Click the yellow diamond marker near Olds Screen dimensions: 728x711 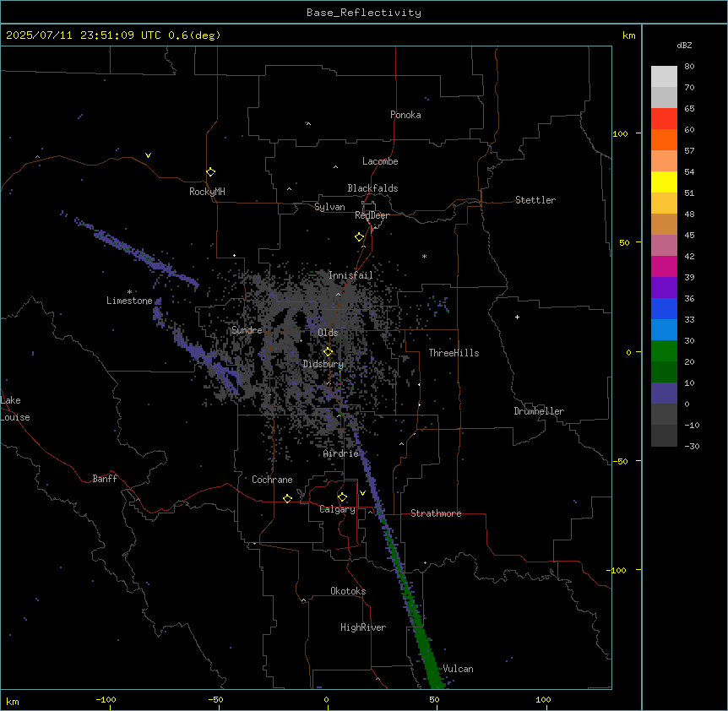(x=328, y=352)
